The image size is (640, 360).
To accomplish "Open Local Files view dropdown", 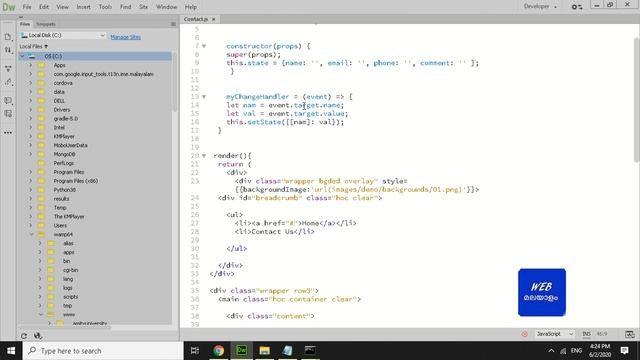I will click(x=34, y=47).
